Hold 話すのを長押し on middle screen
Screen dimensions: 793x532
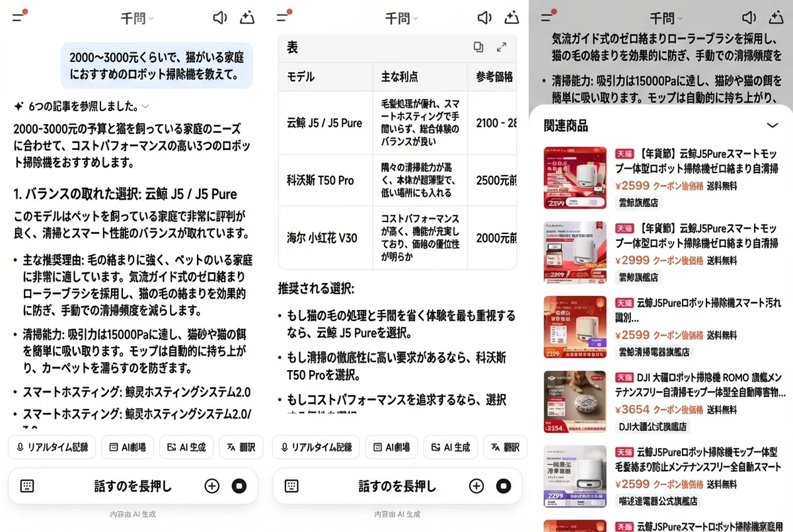pos(397,486)
